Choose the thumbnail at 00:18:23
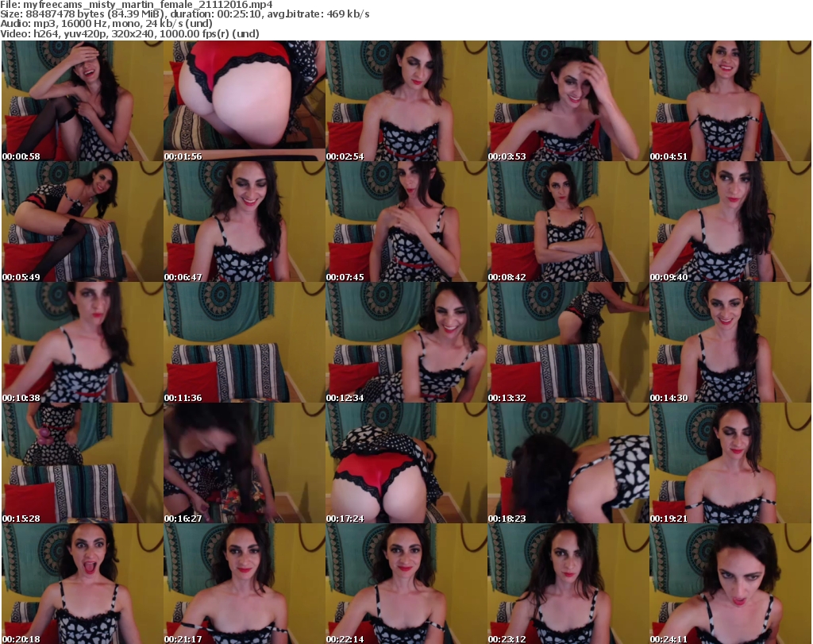 click(568, 463)
